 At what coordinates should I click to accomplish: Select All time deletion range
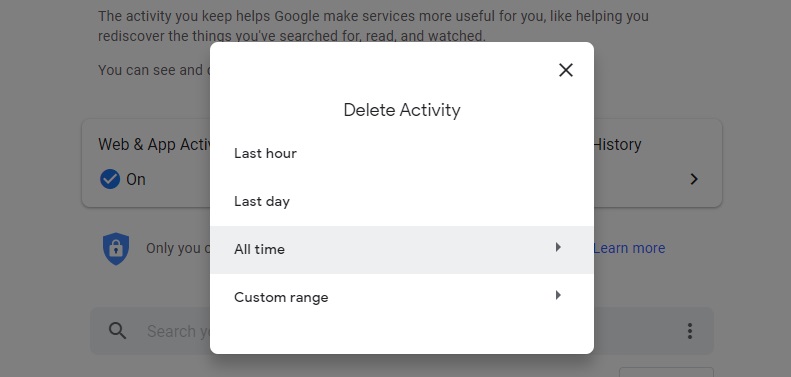(x=402, y=250)
